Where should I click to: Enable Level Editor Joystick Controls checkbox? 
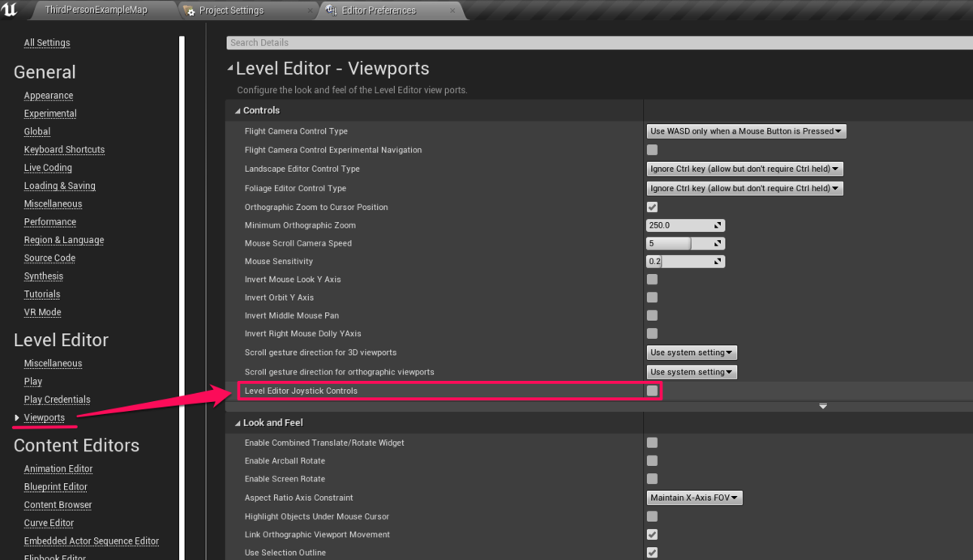652,391
